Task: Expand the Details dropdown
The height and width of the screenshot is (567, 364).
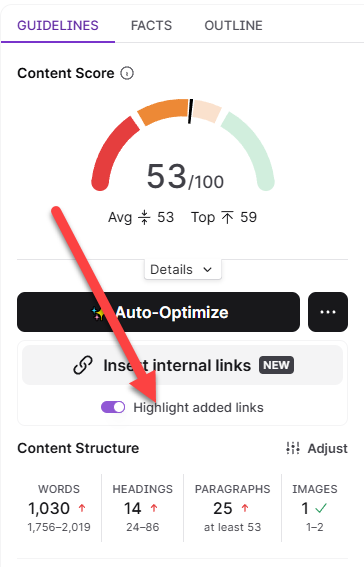Action: [183, 269]
